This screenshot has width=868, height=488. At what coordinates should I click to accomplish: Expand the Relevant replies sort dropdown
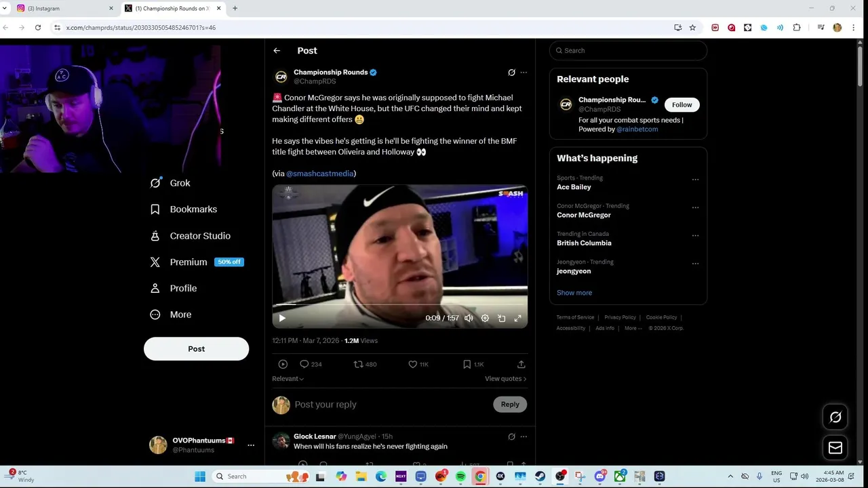[288, 379]
